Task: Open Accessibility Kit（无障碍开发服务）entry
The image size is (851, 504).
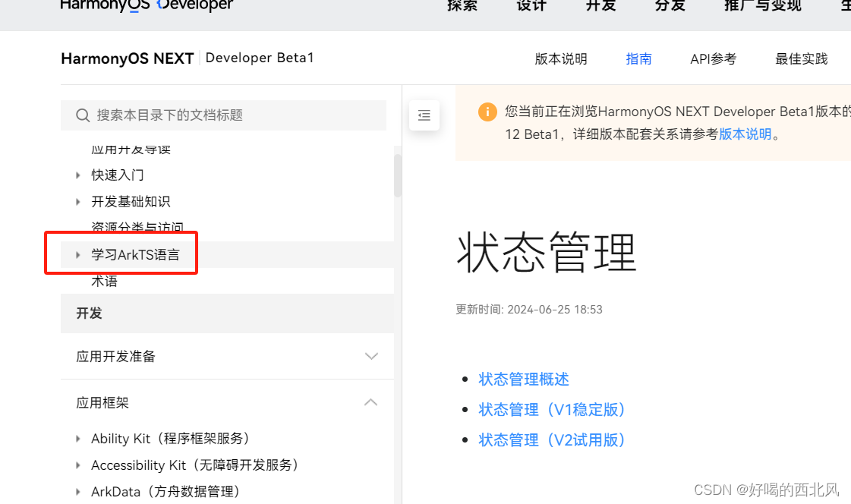Action: click(x=195, y=465)
